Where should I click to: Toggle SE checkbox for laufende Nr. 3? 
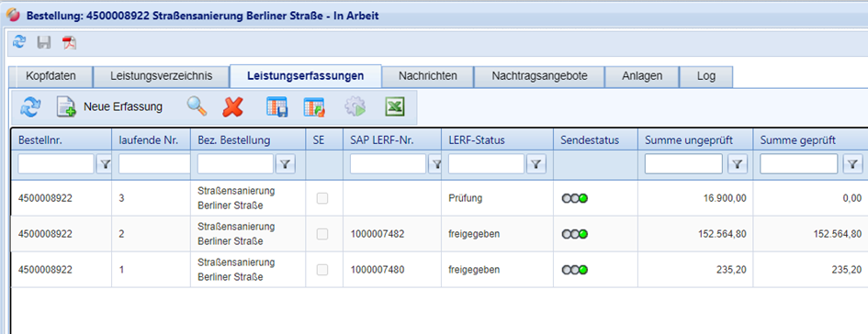(x=322, y=198)
